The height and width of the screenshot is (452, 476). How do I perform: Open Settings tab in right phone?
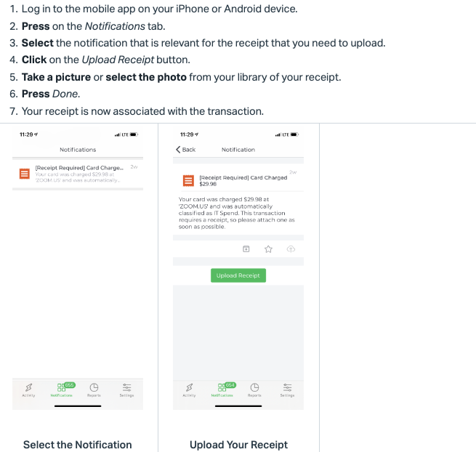pos(287,390)
